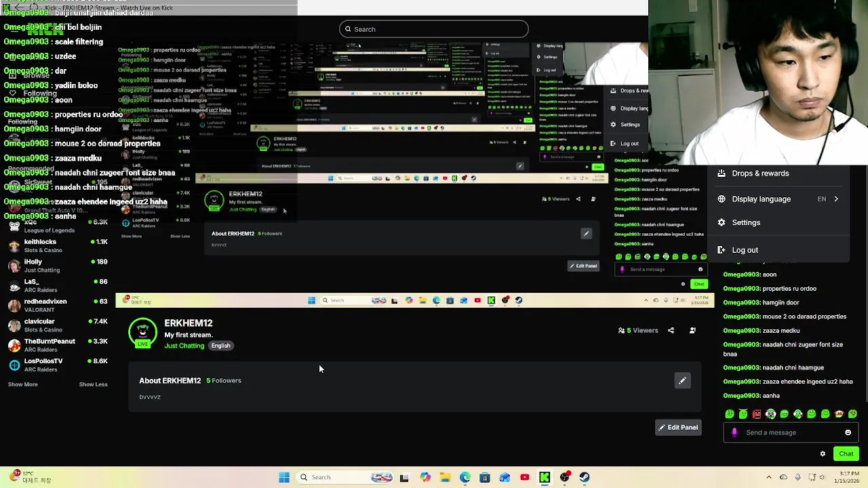Open the YouTube app in the taskbar
868x488 pixels.
click(x=524, y=477)
